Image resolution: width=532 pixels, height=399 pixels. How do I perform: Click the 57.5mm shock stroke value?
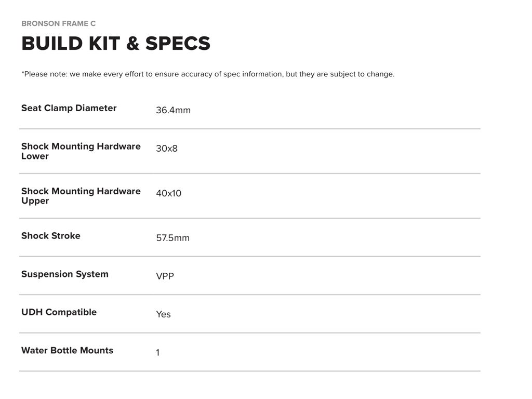coord(172,238)
